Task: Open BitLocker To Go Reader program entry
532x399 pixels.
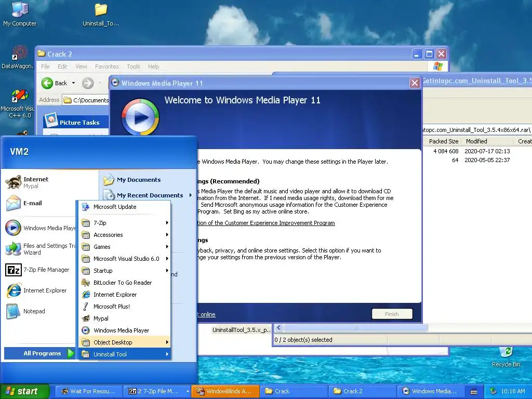Action: pyautogui.click(x=125, y=283)
